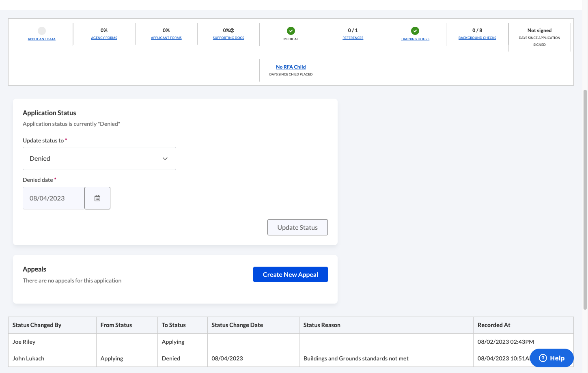Open the Training Hours link

pyautogui.click(x=415, y=39)
